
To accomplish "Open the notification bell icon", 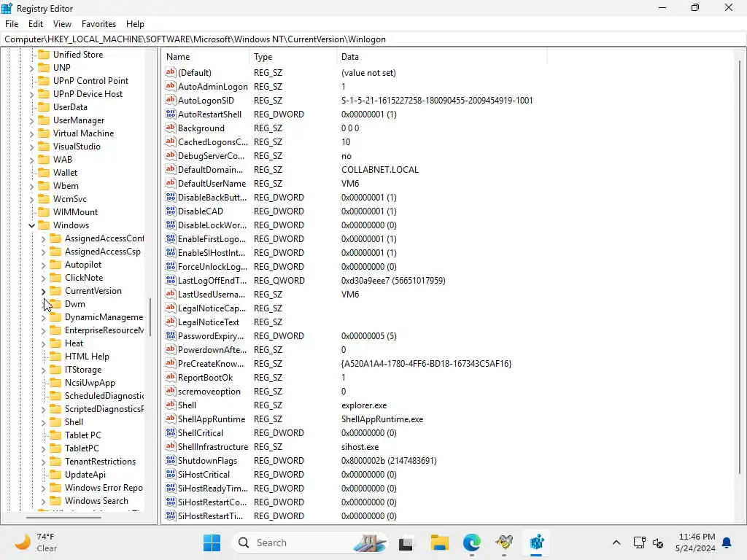I will click(727, 542).
